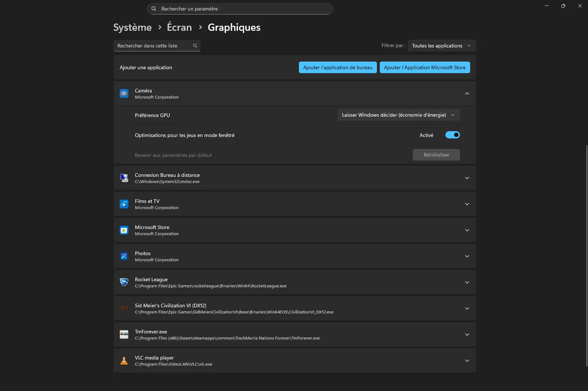Click the Microsoft Store app icon
Screen dimensions: 588x391
pos(124,230)
